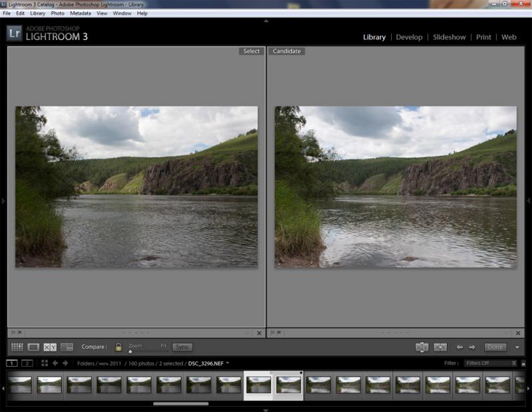Open the Metadata menu
This screenshot has width=532, height=412.
point(80,13)
